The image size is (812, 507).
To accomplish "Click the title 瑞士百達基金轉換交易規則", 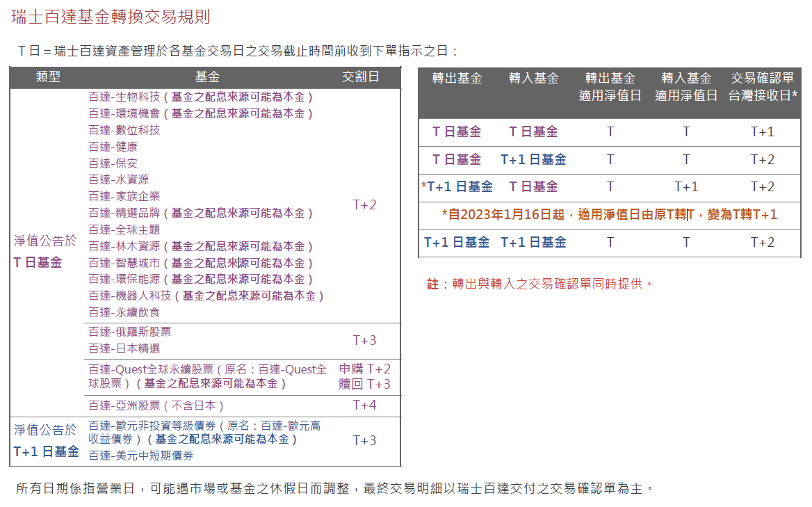I will (111, 17).
